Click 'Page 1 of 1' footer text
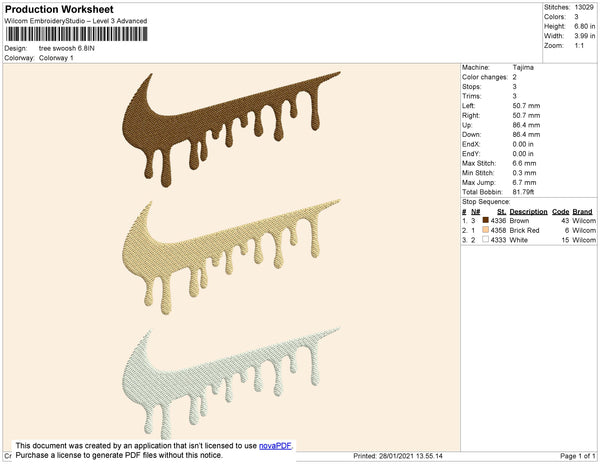Viewport: 600px width, 464px height. tap(578, 456)
